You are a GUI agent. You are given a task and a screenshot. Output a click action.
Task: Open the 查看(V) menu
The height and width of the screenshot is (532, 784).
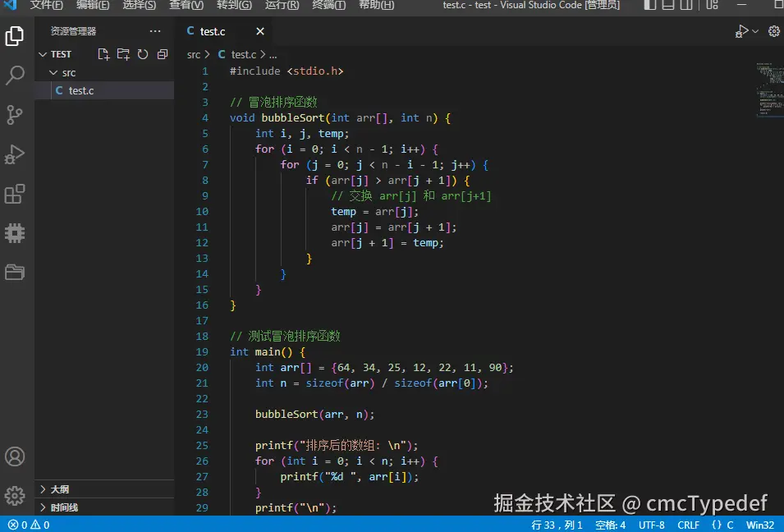pyautogui.click(x=186, y=5)
